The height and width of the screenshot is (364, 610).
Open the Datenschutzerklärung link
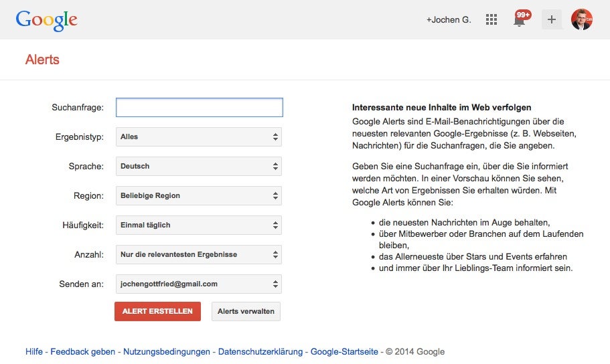point(260,351)
